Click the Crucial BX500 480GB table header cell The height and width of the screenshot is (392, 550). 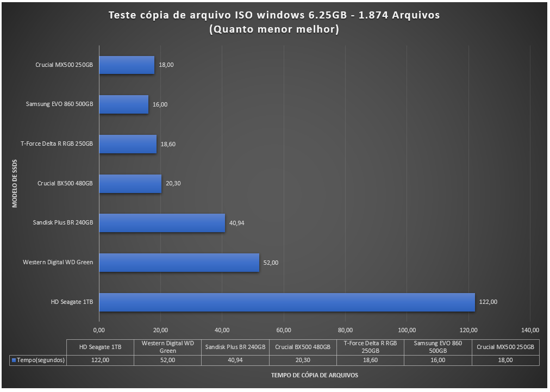(x=303, y=347)
